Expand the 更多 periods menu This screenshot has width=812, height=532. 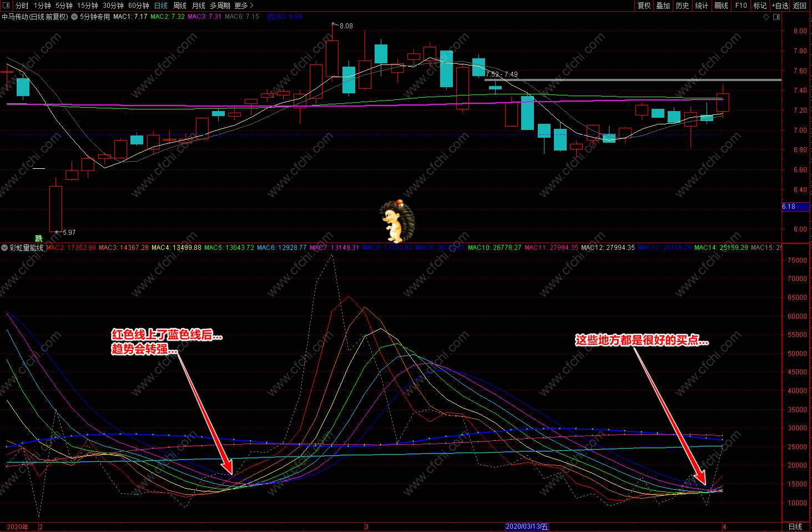coord(244,6)
